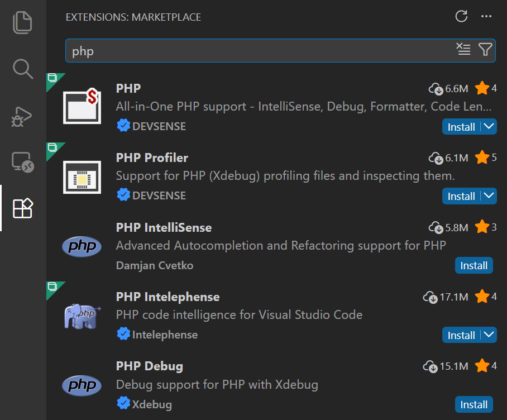Screen dimensions: 507x420
Task: Click verified badge next to DEVSENSE under PHP
Action: tap(123, 126)
